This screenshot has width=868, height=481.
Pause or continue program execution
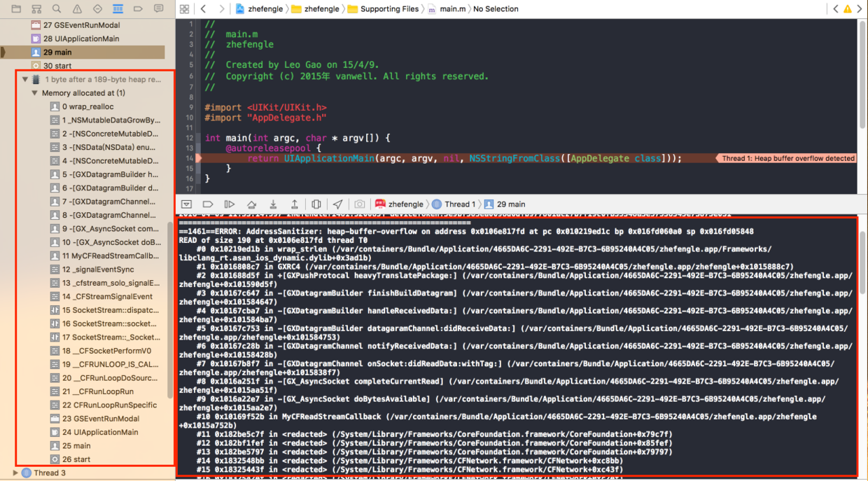[229, 204]
